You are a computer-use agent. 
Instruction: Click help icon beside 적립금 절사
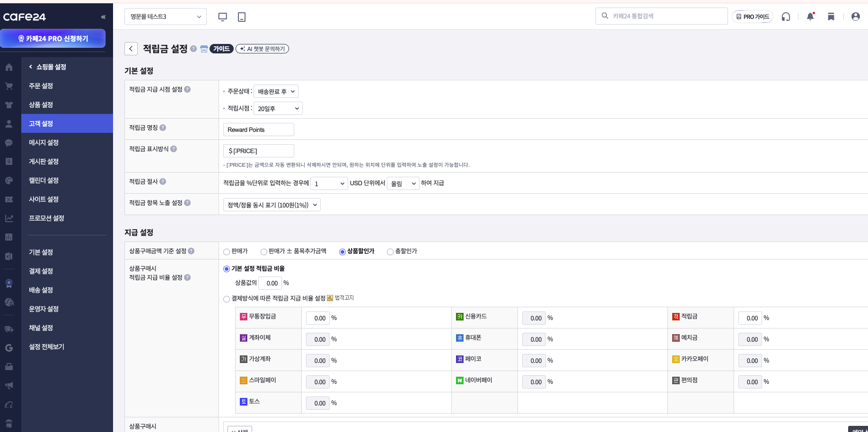click(x=163, y=181)
